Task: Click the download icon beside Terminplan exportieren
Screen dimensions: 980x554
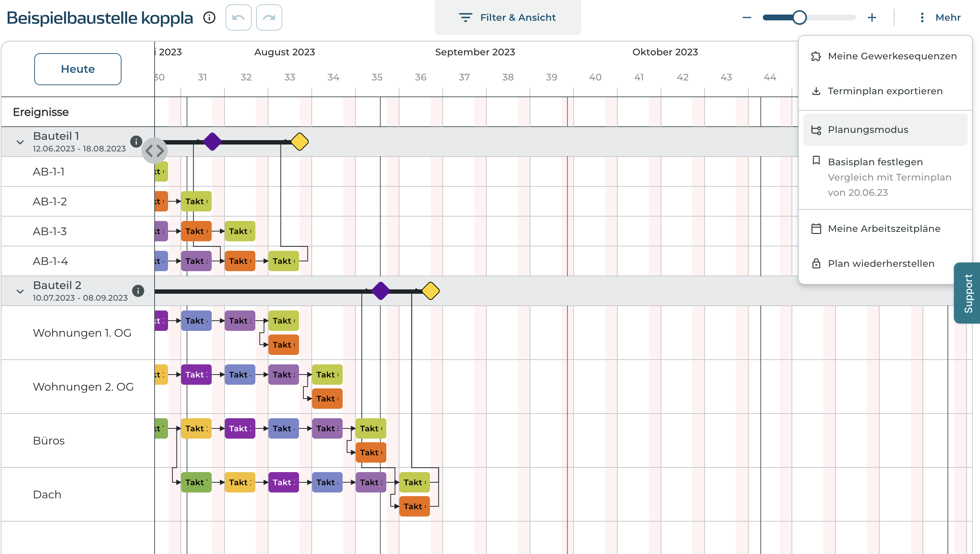Action: click(816, 91)
